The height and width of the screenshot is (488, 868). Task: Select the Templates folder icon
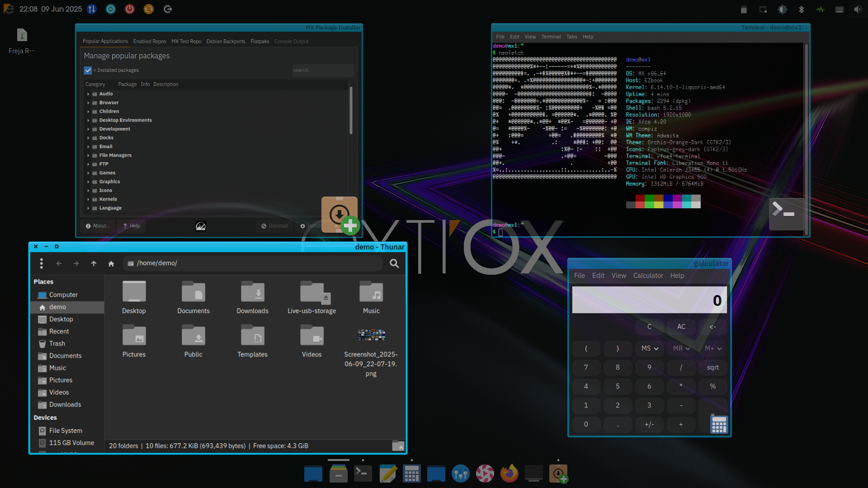pyautogui.click(x=253, y=335)
